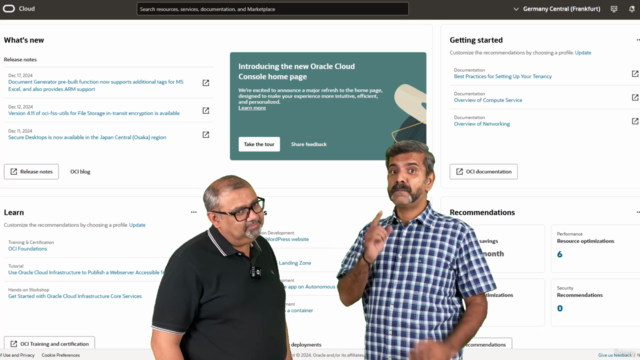Click the Release notes button
Screen dimensions: 640x360
pyautogui.click(x=31, y=171)
